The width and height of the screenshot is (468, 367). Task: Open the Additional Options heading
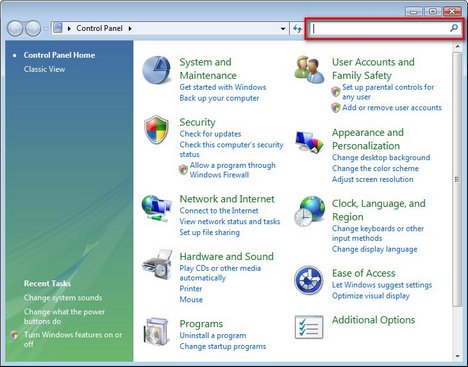373,320
